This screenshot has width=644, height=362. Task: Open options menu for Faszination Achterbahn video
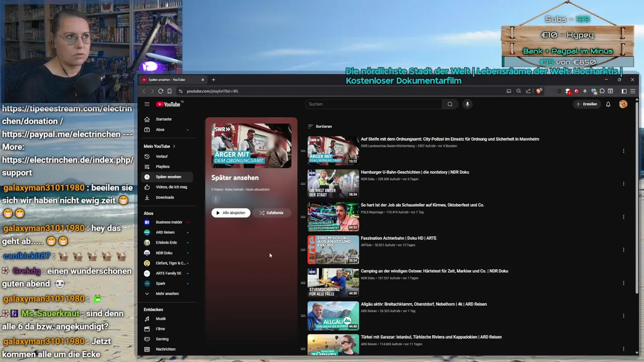[623, 250]
